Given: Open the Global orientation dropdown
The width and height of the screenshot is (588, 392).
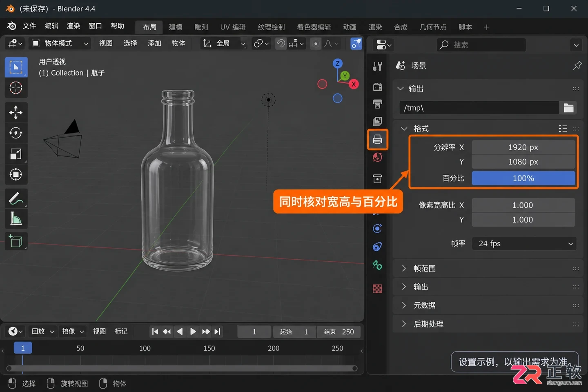Looking at the screenshot, I should click(224, 43).
